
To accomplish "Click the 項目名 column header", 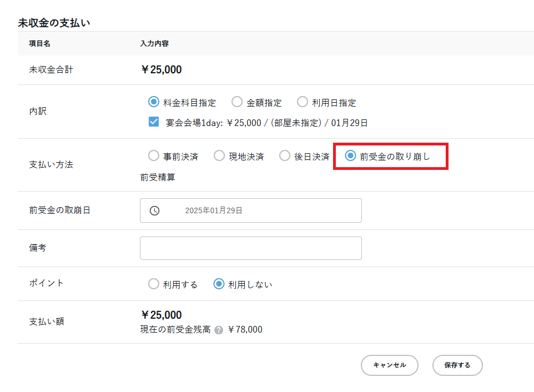I will [39, 43].
